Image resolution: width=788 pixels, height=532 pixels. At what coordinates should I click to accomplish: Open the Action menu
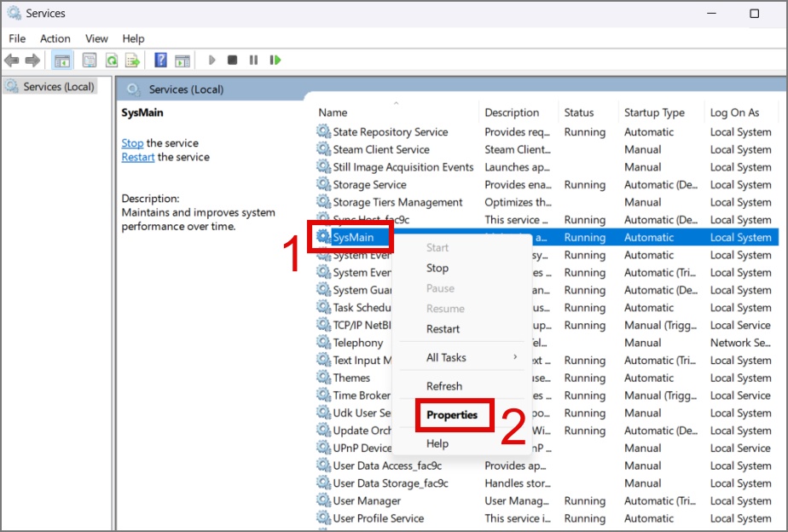[55, 38]
